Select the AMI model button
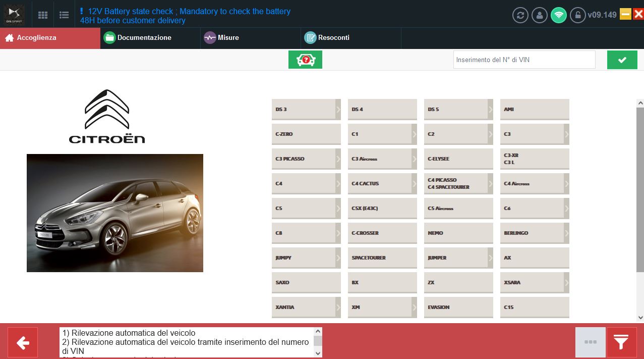644x359 pixels. coord(535,110)
